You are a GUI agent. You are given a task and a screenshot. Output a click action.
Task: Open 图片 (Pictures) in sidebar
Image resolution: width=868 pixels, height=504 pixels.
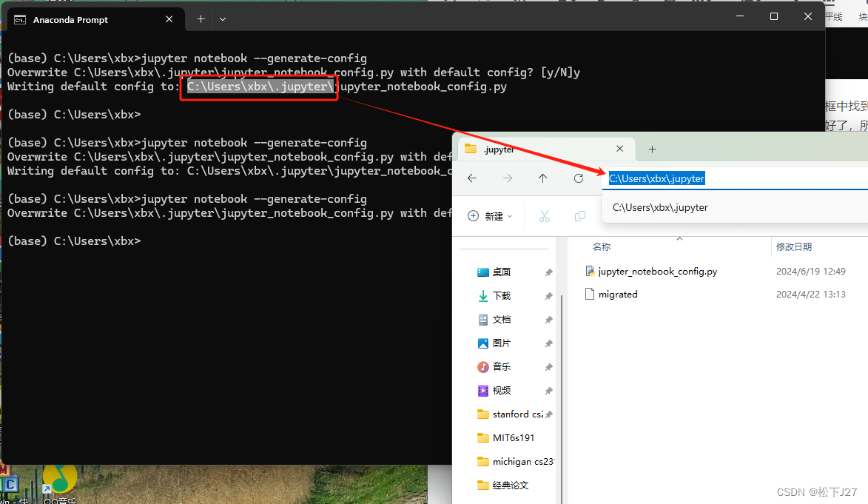pos(494,343)
